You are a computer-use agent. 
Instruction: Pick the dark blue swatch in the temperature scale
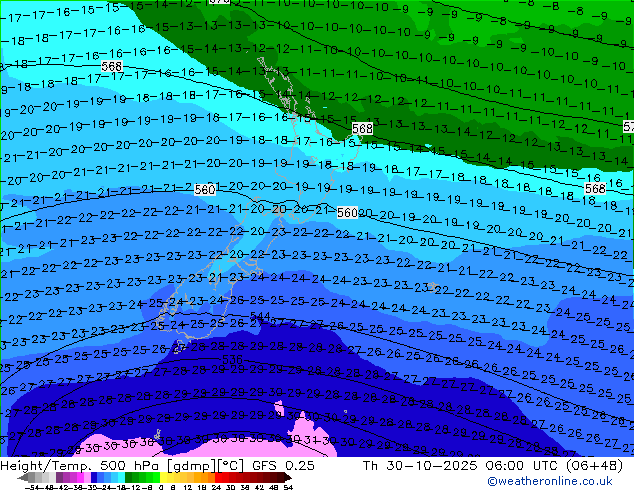point(94,477)
